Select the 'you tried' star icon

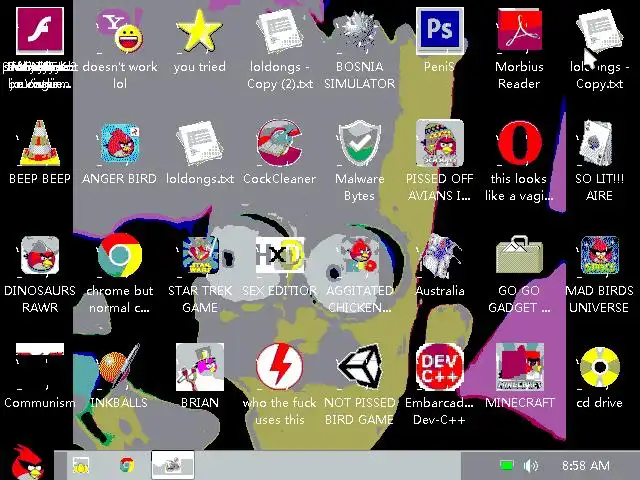pyautogui.click(x=199, y=31)
